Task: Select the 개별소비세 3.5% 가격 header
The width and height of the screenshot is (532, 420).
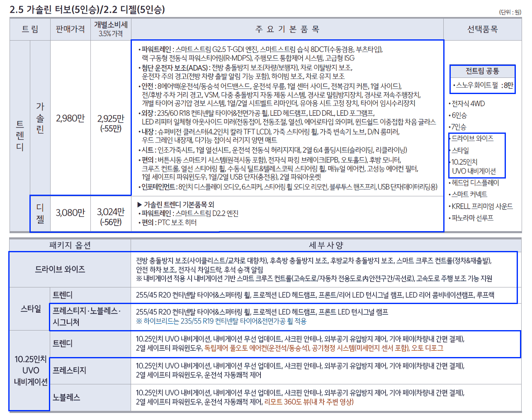Action: pyautogui.click(x=111, y=29)
